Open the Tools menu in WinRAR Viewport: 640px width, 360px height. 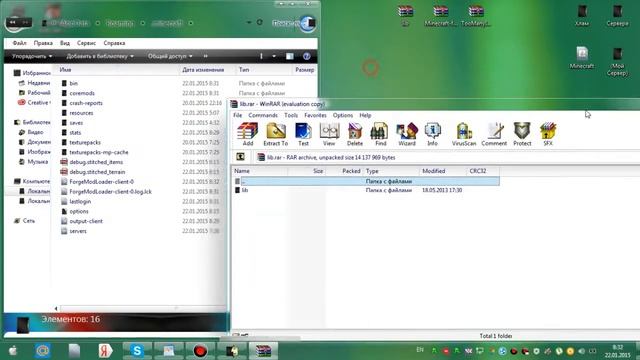(291, 116)
